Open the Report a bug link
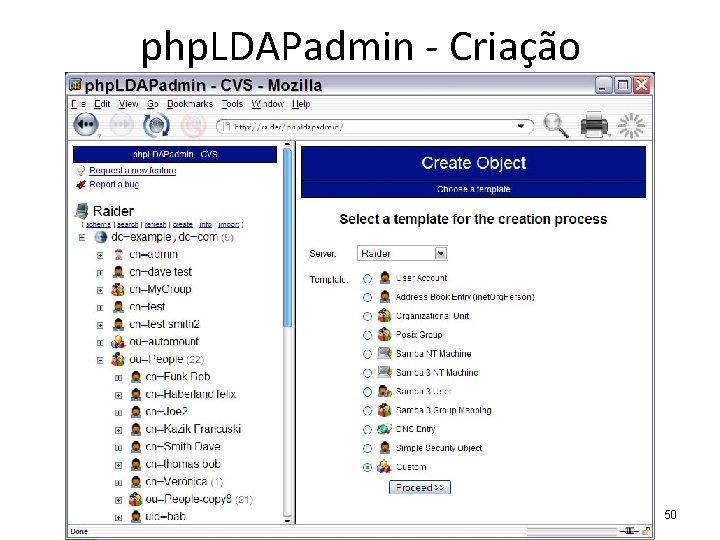The width and height of the screenshot is (720, 540). point(114,184)
